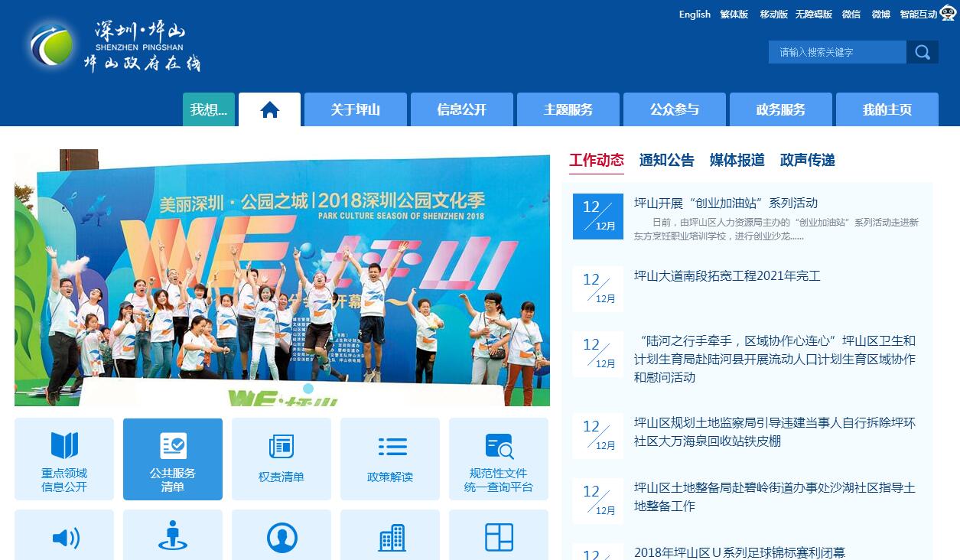Click the search magnifier button
The height and width of the screenshot is (560, 960).
click(923, 52)
